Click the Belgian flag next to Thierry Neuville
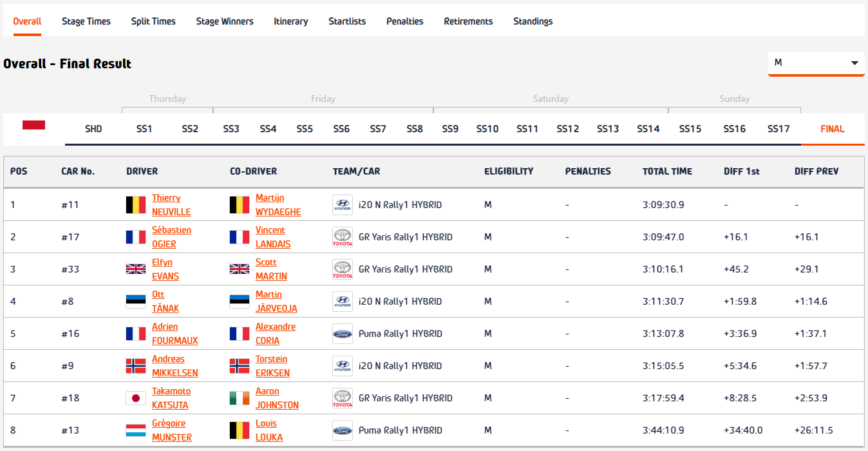 coord(136,205)
